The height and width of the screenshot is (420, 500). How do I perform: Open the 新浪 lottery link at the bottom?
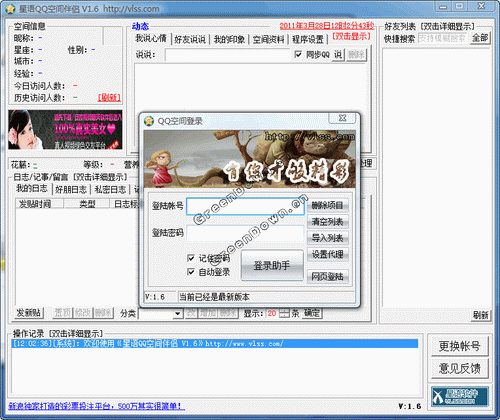coord(96,406)
